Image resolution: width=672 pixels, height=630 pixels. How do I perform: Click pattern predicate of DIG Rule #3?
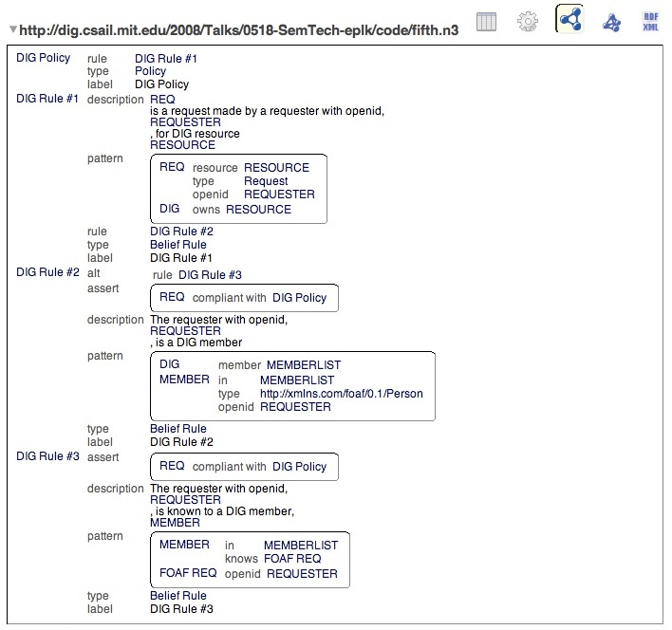(105, 536)
